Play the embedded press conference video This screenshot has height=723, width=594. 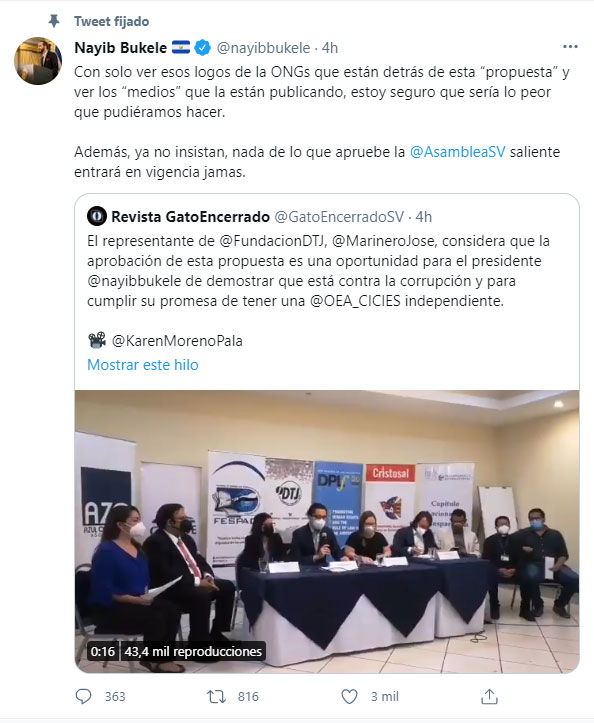pos(327,531)
